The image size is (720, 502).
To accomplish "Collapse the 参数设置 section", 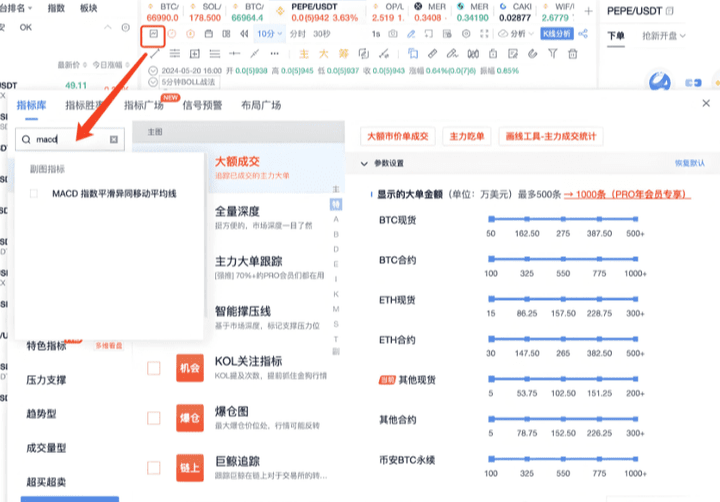I will pos(364,164).
